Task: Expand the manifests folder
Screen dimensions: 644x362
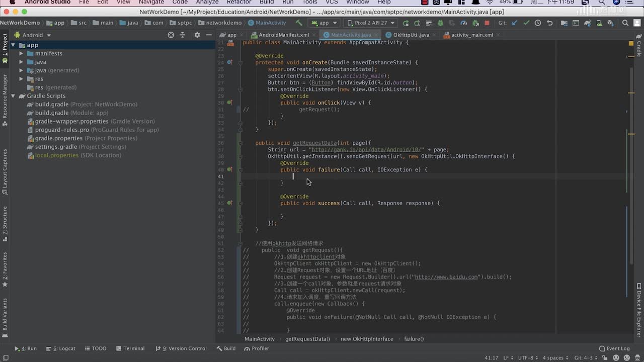Action: tap(22, 53)
